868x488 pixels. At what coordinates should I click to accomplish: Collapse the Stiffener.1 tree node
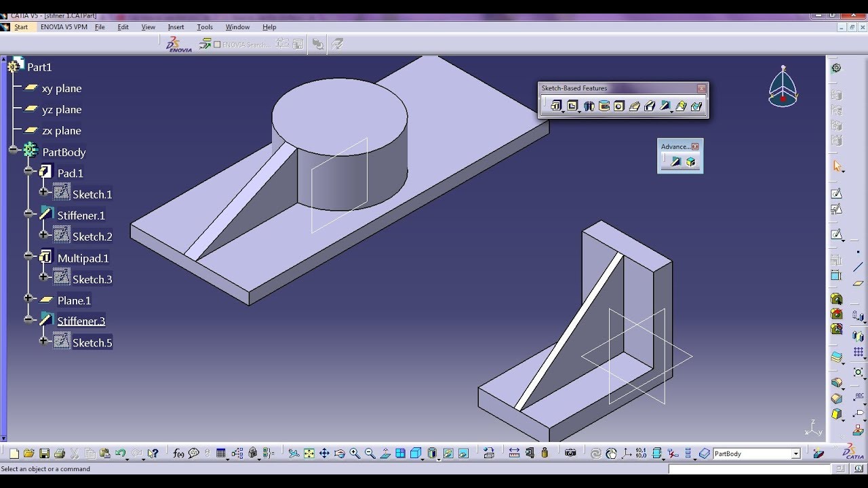click(x=28, y=213)
